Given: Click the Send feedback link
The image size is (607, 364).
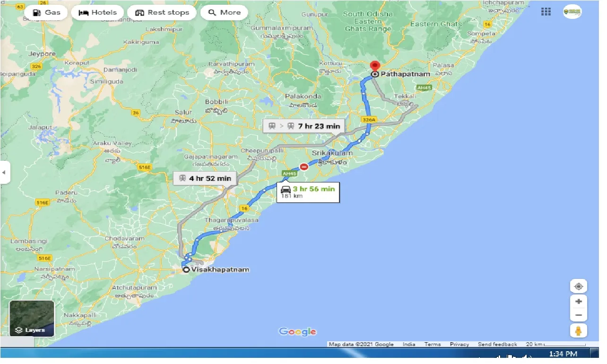Looking at the screenshot, I should [497, 344].
